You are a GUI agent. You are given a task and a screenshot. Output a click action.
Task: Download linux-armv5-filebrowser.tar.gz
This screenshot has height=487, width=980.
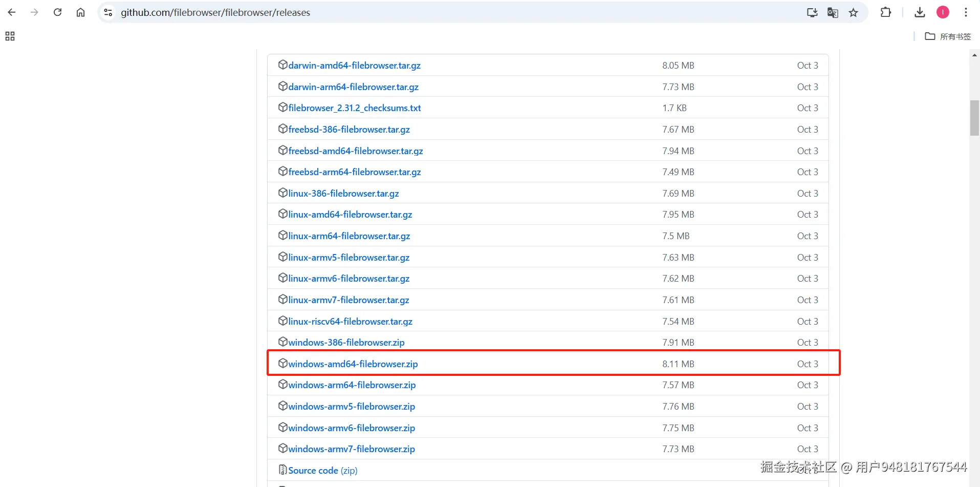349,258
